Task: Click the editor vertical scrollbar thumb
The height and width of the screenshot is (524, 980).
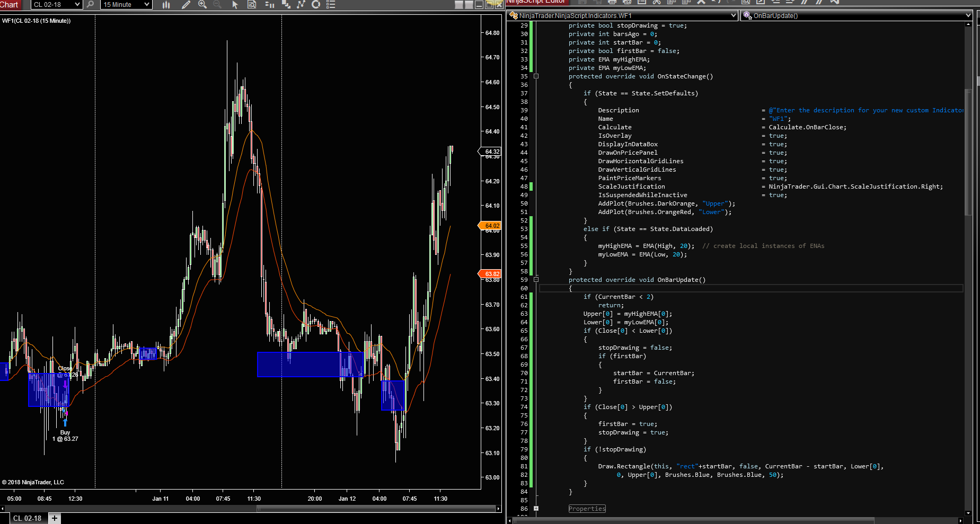Action: pos(968,152)
